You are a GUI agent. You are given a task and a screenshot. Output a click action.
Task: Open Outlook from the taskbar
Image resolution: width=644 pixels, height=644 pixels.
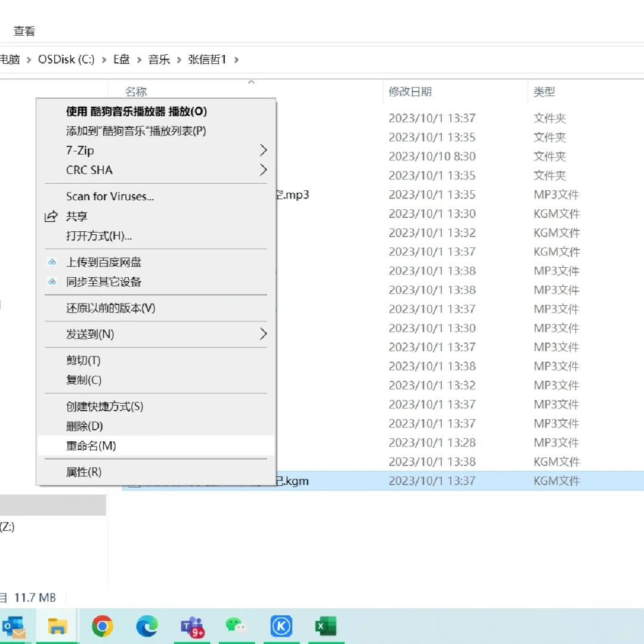coord(14,626)
